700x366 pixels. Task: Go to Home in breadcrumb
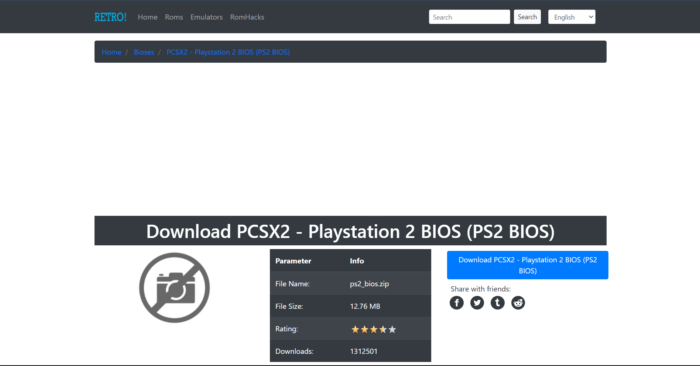coord(111,52)
